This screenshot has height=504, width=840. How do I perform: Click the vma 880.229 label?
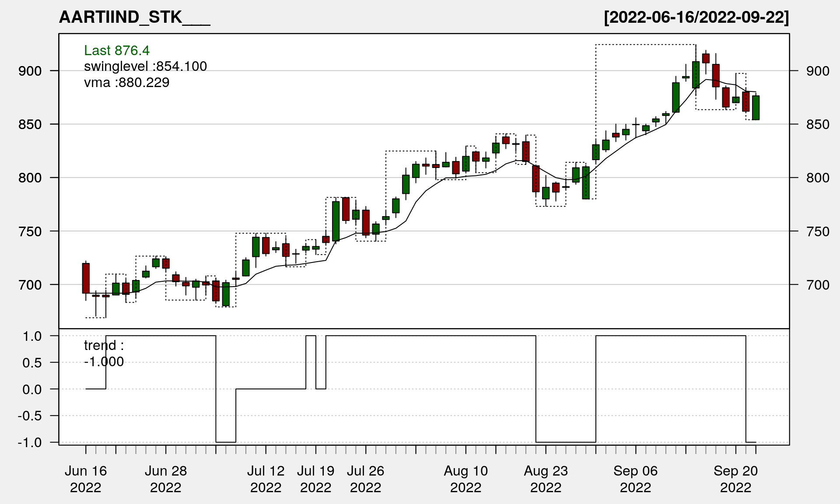(x=126, y=82)
